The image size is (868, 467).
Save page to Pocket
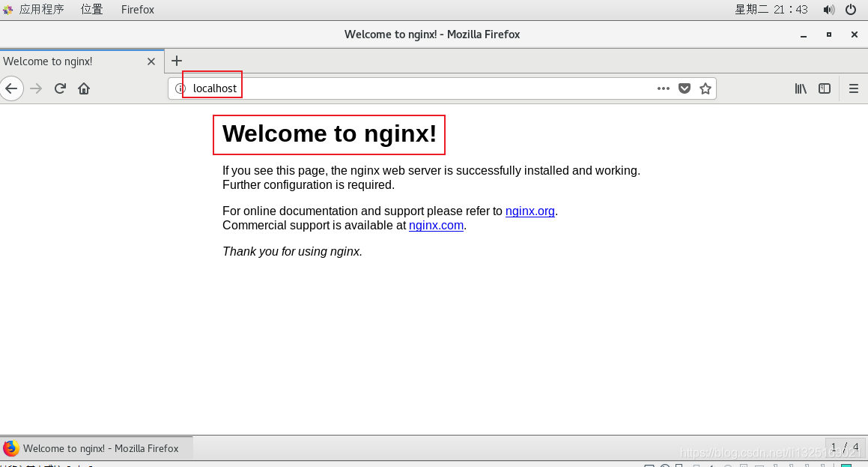(684, 88)
